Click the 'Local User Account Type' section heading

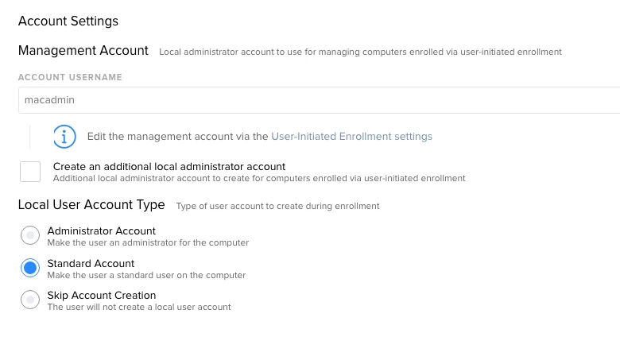tap(91, 205)
